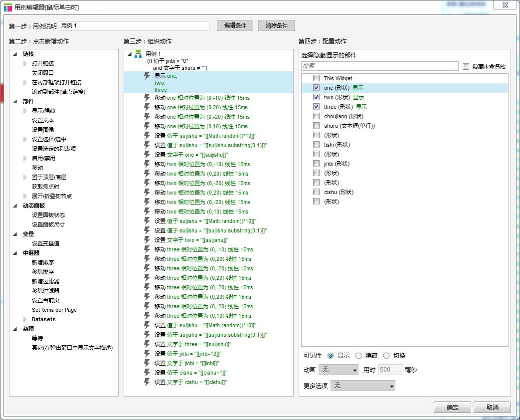
Task: Enable the 隐藏未命名的 checkbox
Action: click(x=466, y=66)
